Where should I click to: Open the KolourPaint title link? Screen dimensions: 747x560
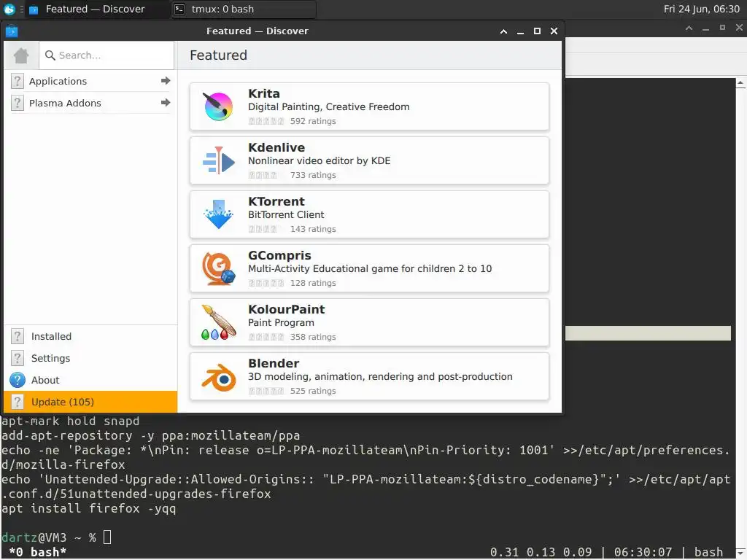point(286,309)
